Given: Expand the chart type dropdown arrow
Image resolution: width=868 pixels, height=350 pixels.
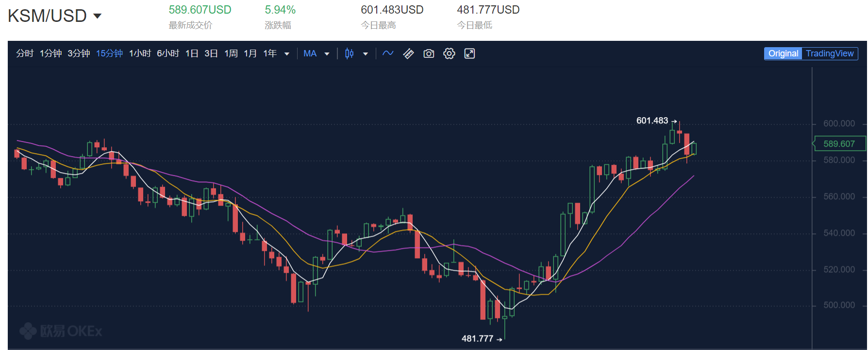Looking at the screenshot, I should [366, 54].
